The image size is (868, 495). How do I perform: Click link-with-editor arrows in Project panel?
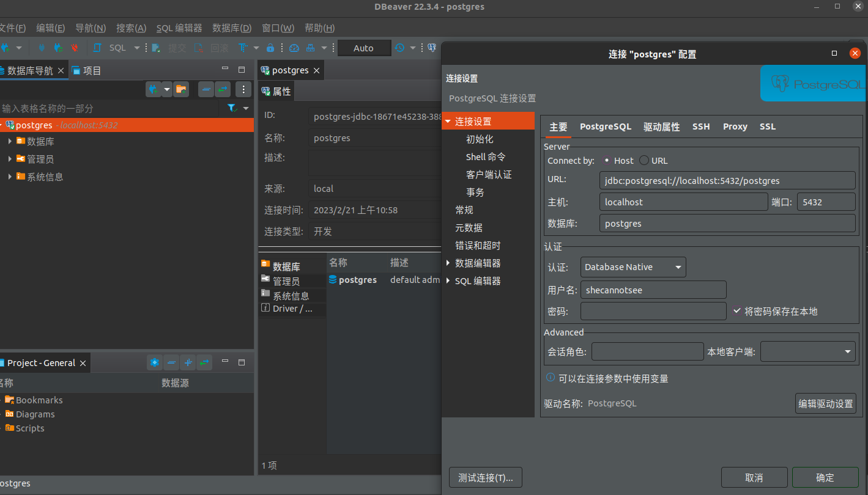point(204,362)
